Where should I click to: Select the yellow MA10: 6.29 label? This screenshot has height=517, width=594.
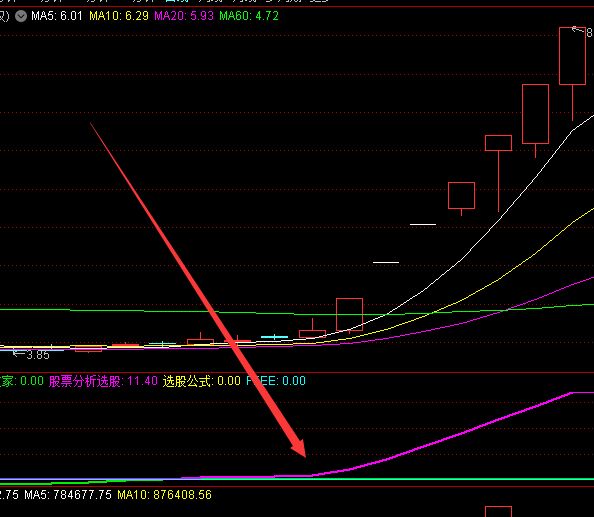[x=119, y=16]
